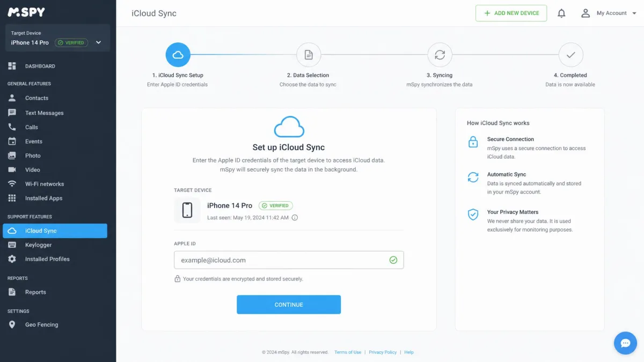Click the Last seen info icon
The width and height of the screenshot is (644, 362).
click(295, 218)
